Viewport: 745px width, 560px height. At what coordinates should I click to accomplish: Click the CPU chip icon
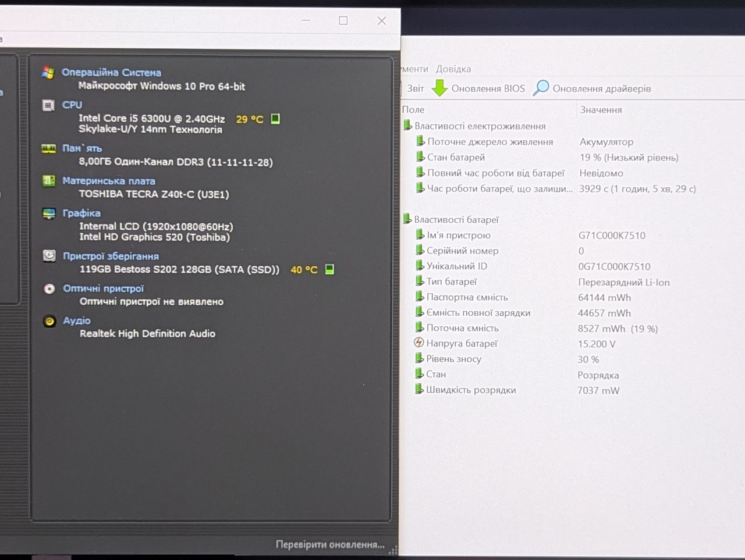pos(48,105)
